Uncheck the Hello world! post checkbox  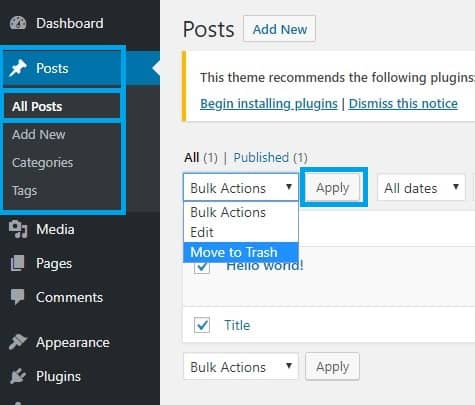tap(202, 267)
